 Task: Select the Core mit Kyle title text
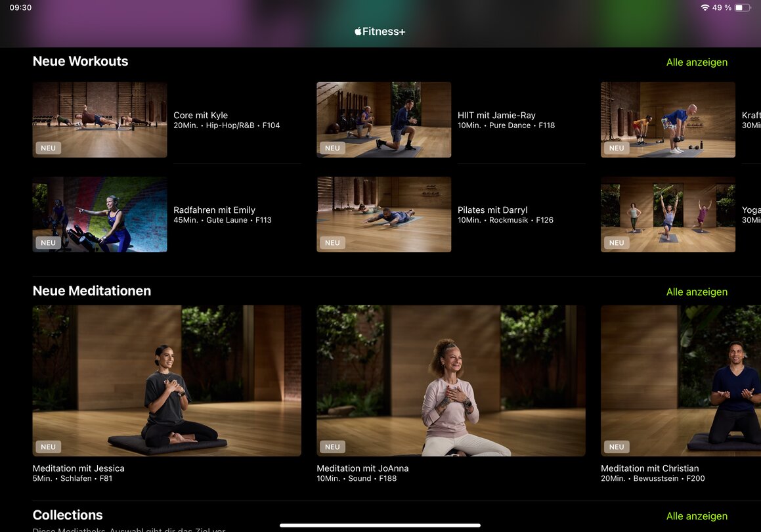[x=201, y=115]
